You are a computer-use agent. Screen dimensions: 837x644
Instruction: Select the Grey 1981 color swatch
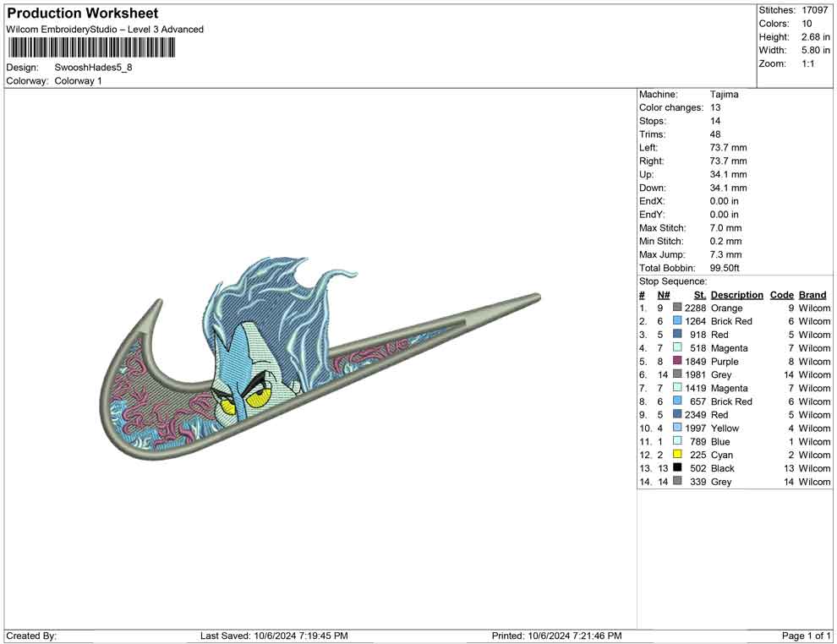coord(677,374)
